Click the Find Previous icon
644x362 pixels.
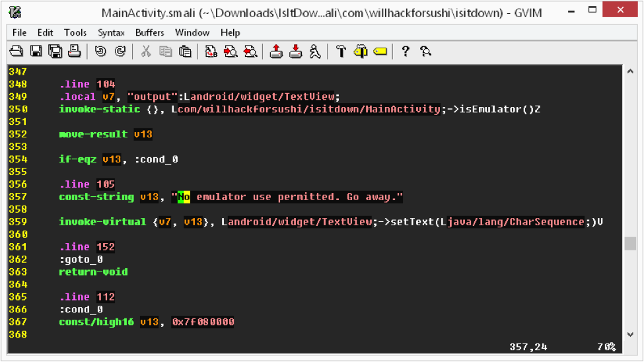pos(250,52)
